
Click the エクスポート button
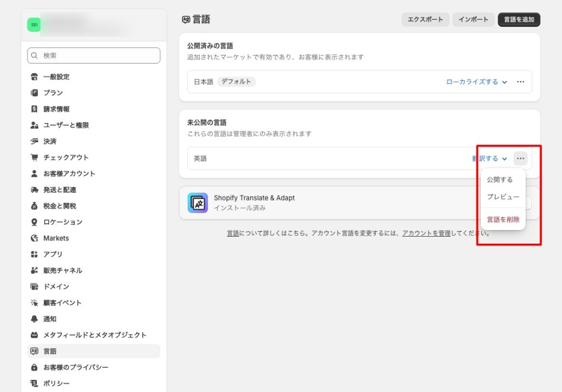(425, 19)
